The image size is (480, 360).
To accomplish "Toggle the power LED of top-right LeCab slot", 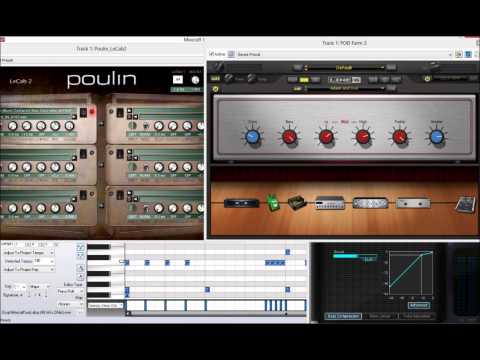I will [x=111, y=112].
